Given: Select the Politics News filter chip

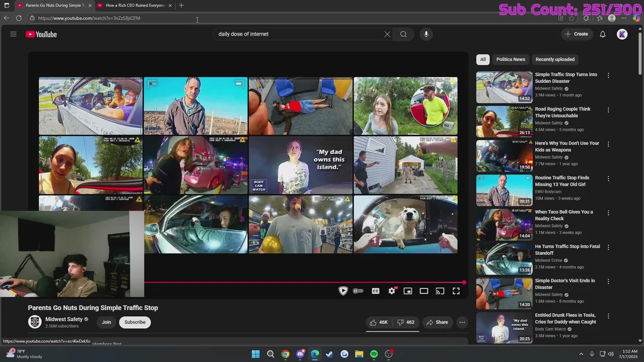Looking at the screenshot, I should (x=511, y=59).
